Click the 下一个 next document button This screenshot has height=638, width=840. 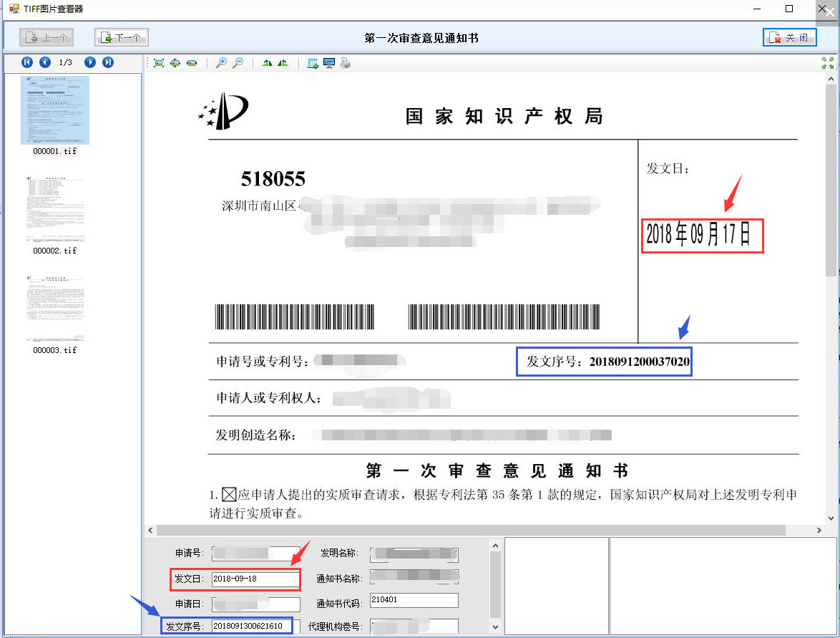click(x=122, y=37)
